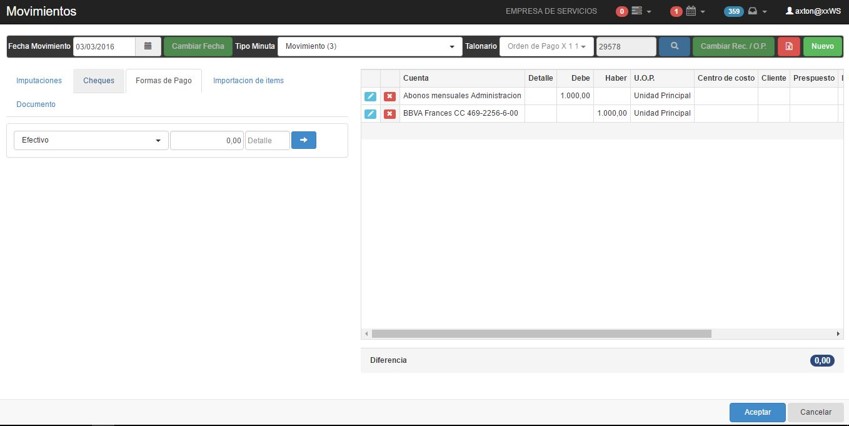Delete the Abonos mensuales Administracion row

390,96
